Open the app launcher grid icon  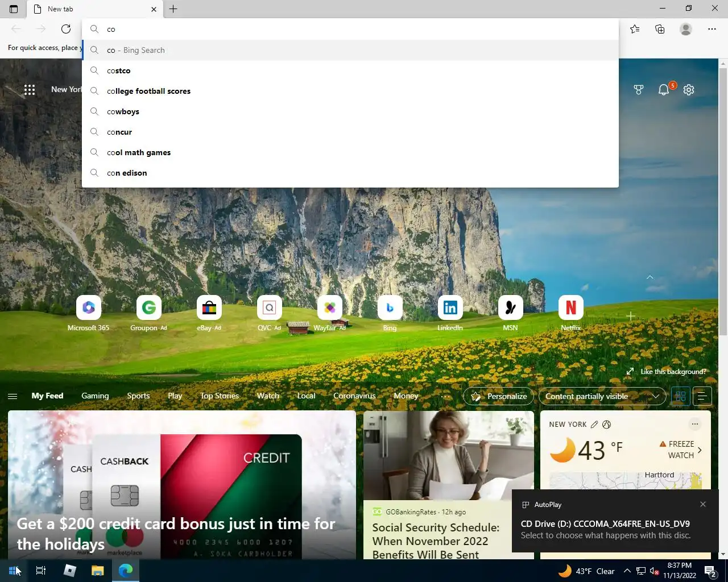coord(30,90)
